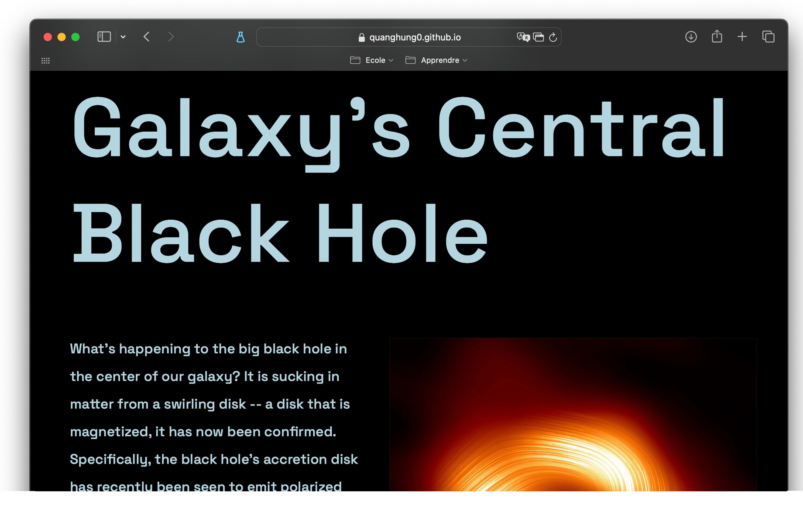Open a new tab with the plus button
The image size is (803, 532).
pyautogui.click(x=742, y=37)
